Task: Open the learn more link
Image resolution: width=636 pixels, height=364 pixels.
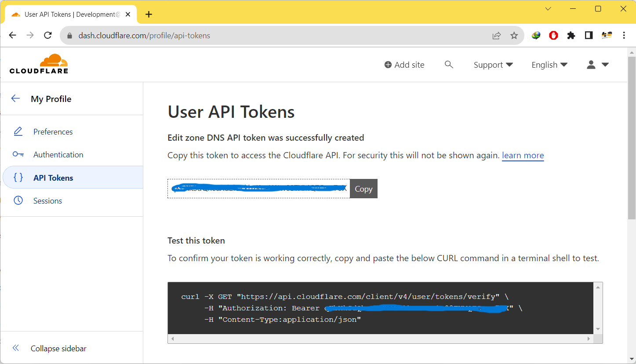Action: (x=523, y=155)
